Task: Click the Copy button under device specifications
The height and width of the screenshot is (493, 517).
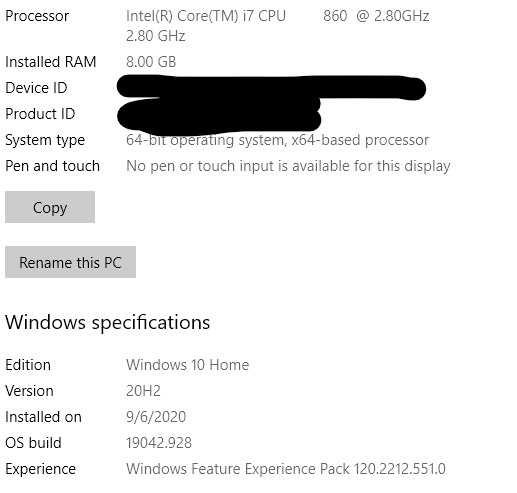Action: pos(50,207)
